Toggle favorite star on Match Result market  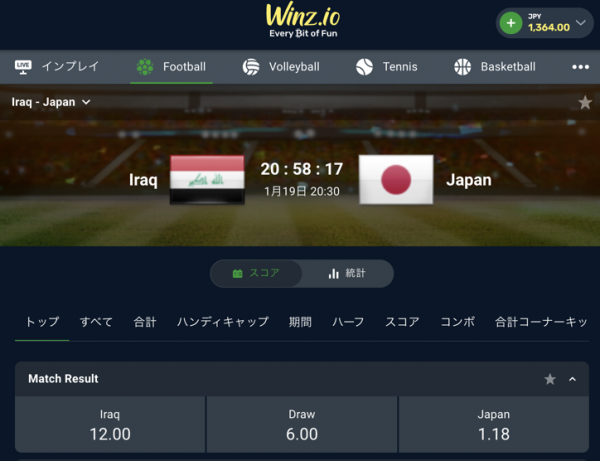(x=550, y=379)
